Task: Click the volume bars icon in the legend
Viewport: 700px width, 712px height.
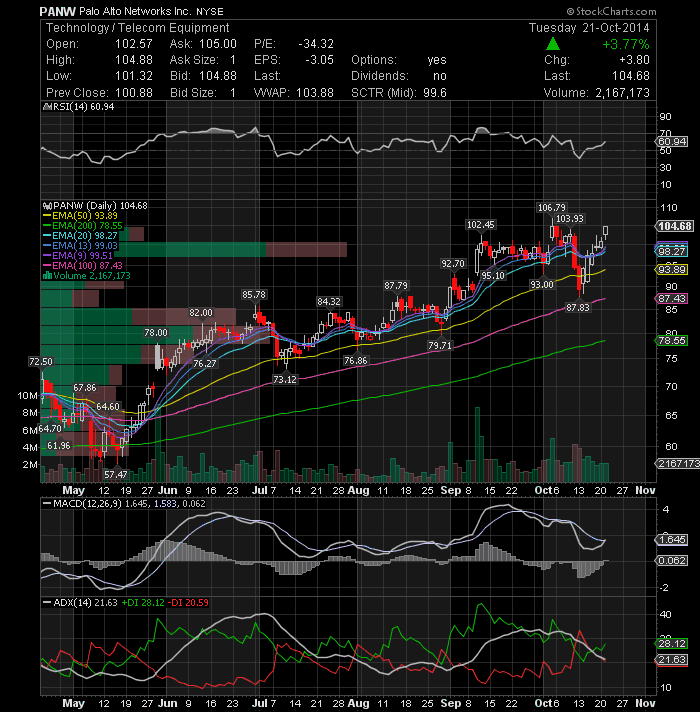Action: pyautogui.click(x=47, y=276)
